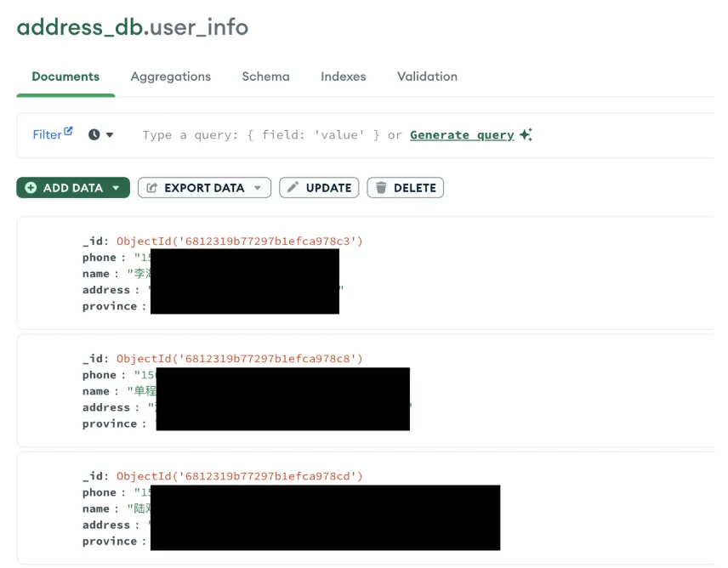Expand the EXPORT DATA dropdown arrow
The image size is (728, 568).
point(258,188)
